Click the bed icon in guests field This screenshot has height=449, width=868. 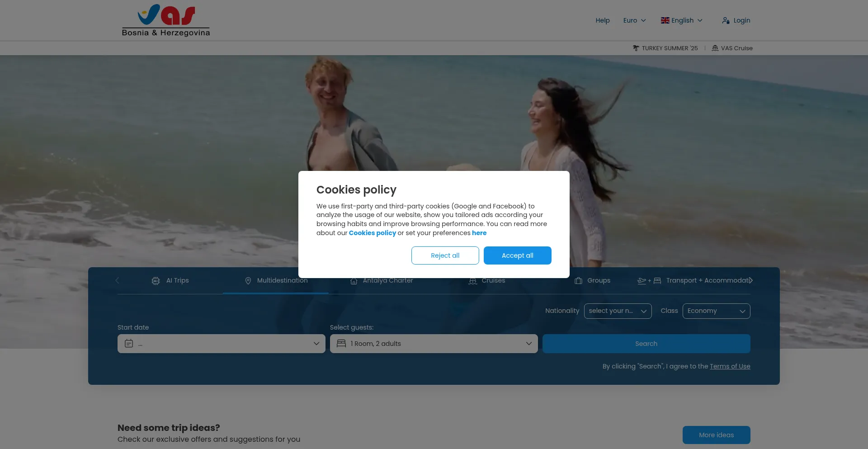tap(341, 344)
